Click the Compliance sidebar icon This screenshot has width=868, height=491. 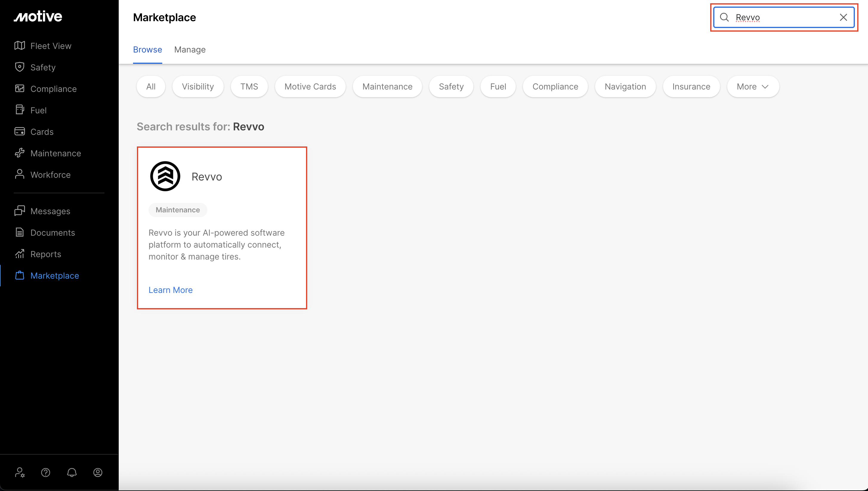pyautogui.click(x=20, y=88)
